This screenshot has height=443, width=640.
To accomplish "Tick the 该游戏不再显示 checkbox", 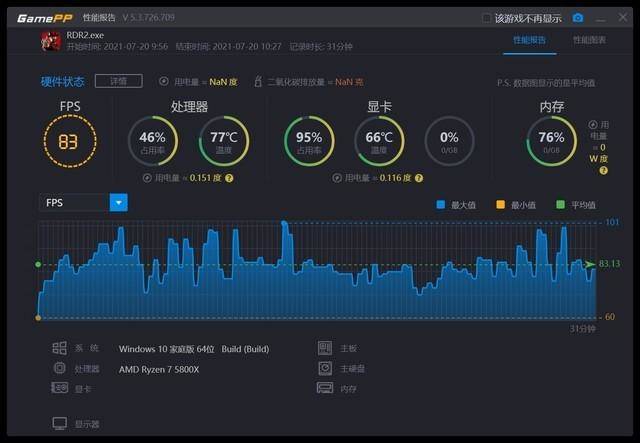I will (x=486, y=18).
